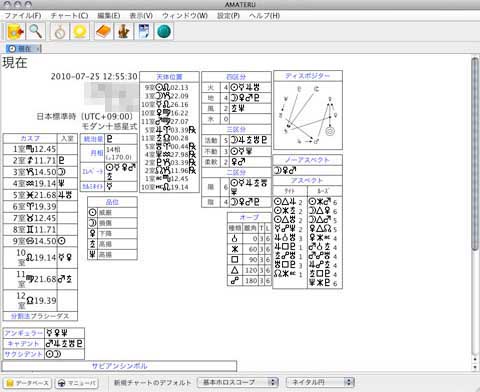Open the 基本ホロスコープ dropdown

click(x=238, y=382)
